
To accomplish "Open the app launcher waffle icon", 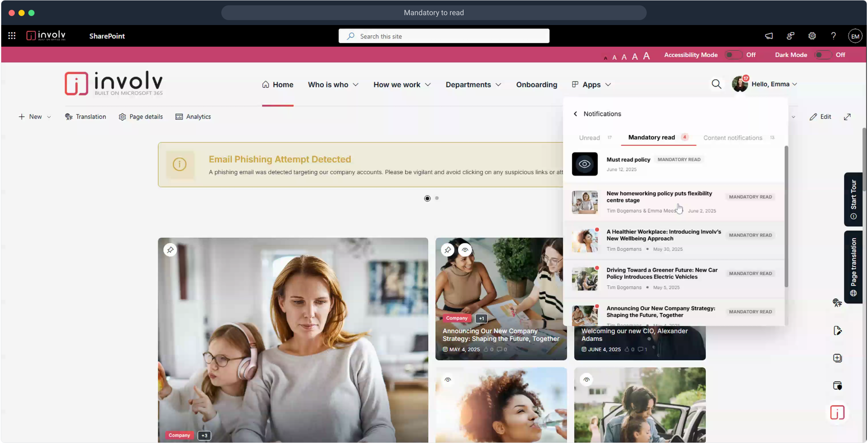I will coord(12,36).
